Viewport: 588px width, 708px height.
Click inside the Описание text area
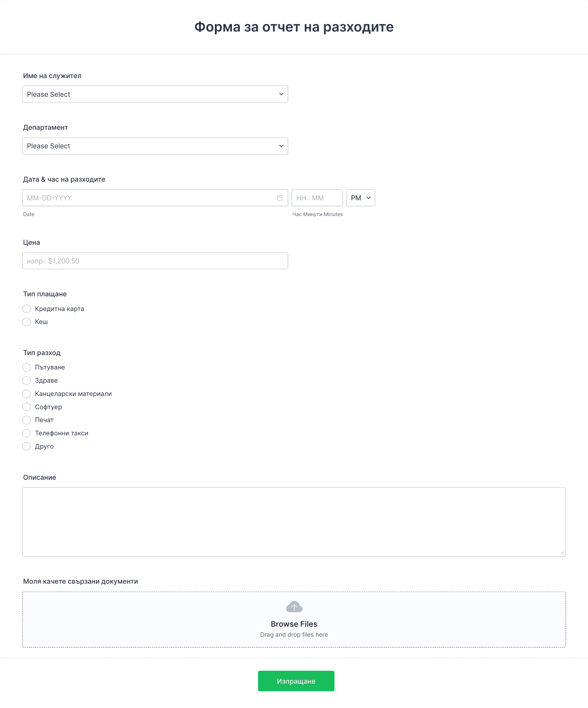pyautogui.click(x=294, y=522)
